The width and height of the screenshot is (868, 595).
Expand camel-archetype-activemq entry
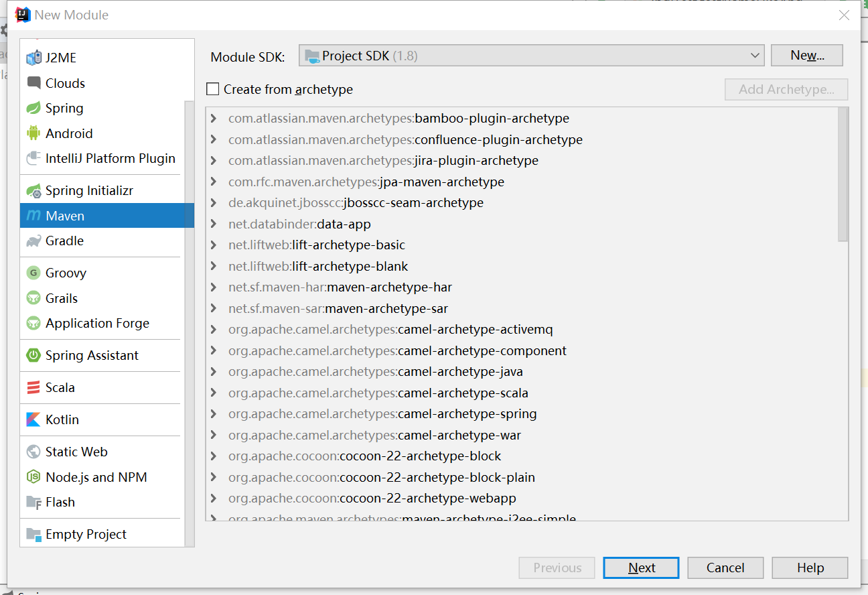(214, 330)
